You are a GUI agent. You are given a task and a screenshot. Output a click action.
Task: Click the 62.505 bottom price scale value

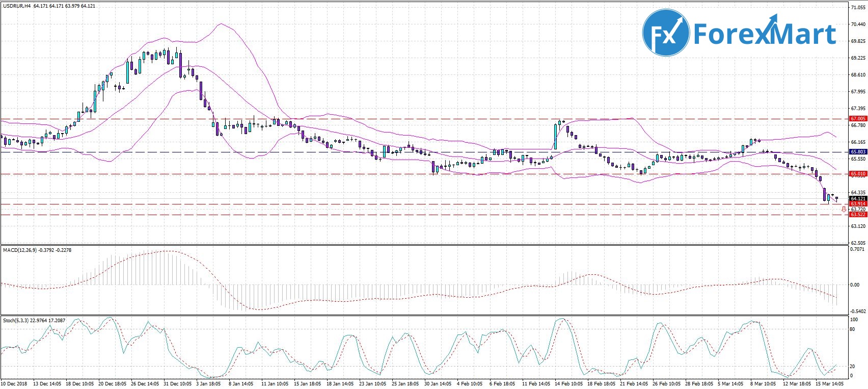(857, 243)
